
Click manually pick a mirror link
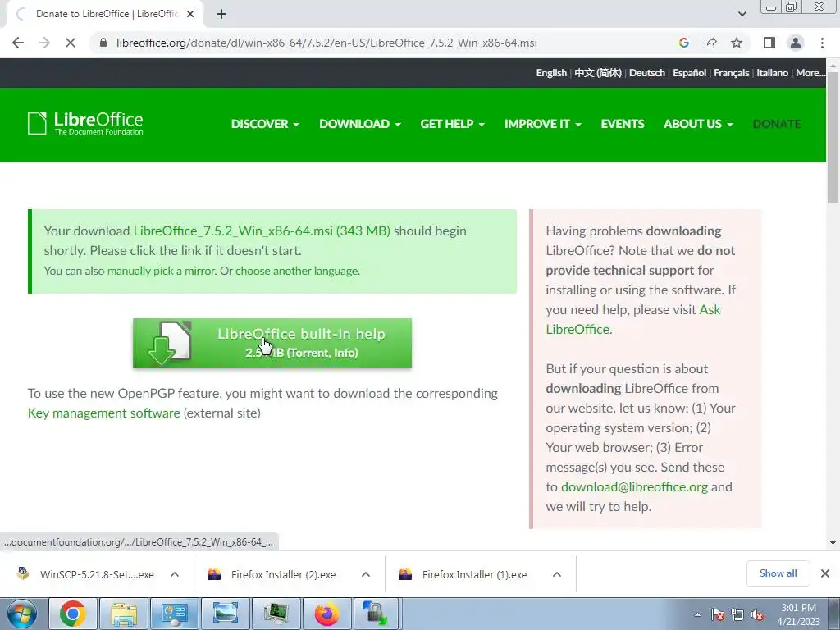(x=162, y=271)
